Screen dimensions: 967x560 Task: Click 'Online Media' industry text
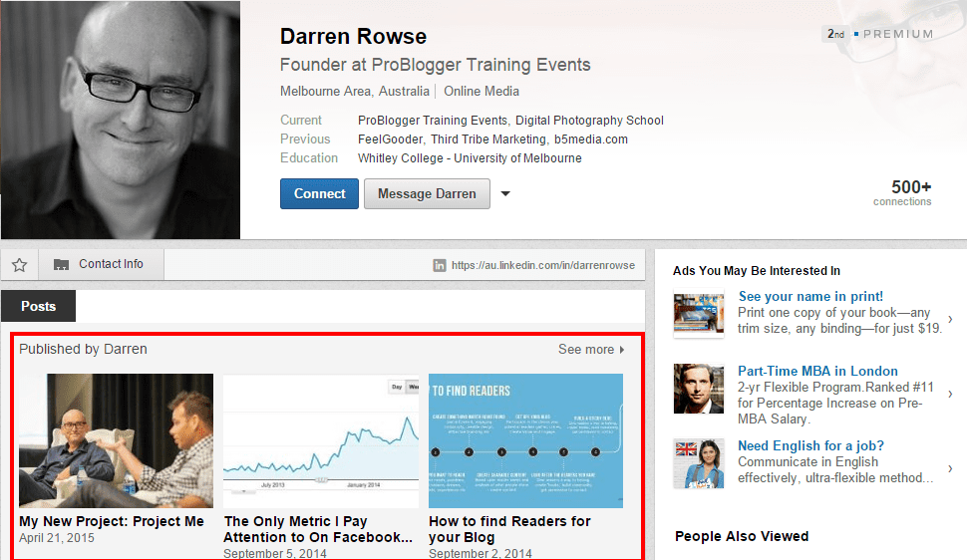pos(482,92)
